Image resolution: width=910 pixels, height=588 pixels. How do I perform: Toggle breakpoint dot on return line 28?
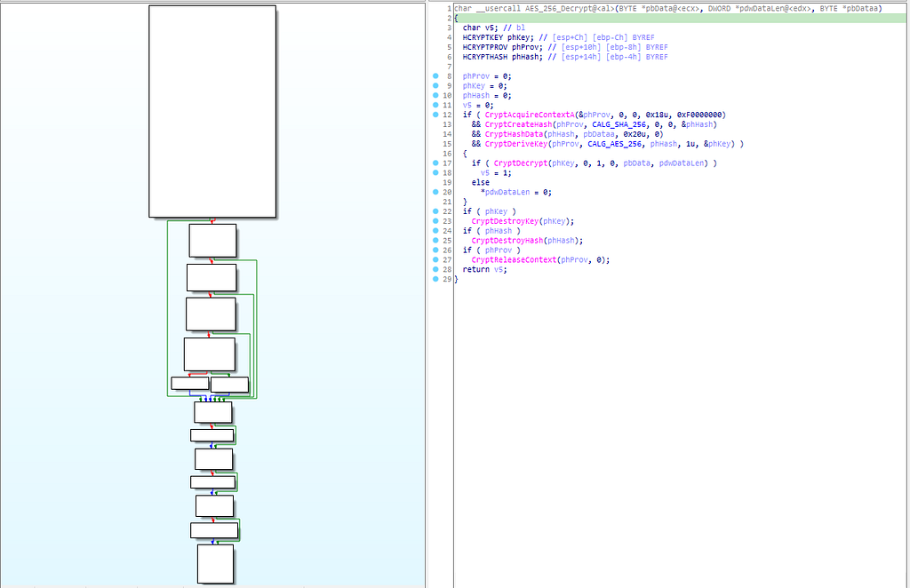[x=435, y=269]
